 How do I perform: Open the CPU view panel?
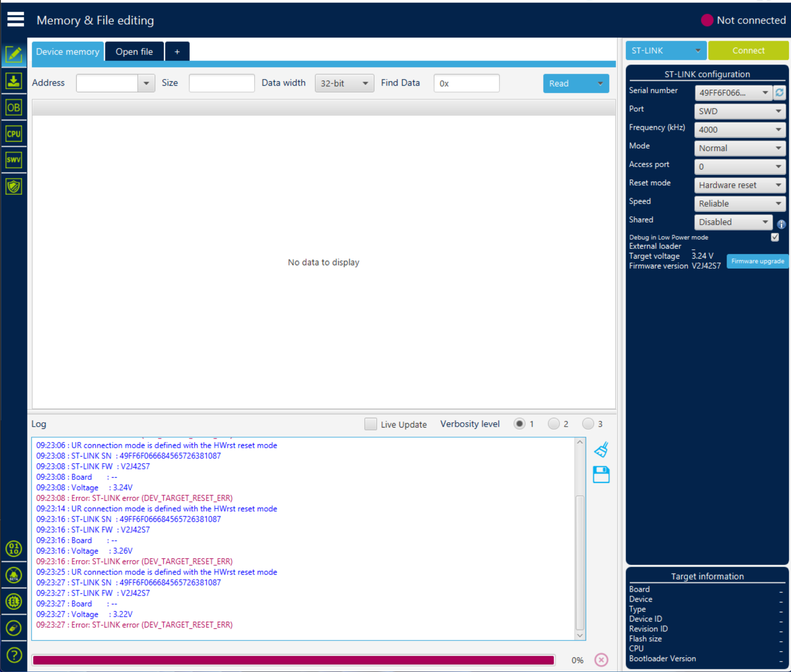[14, 134]
